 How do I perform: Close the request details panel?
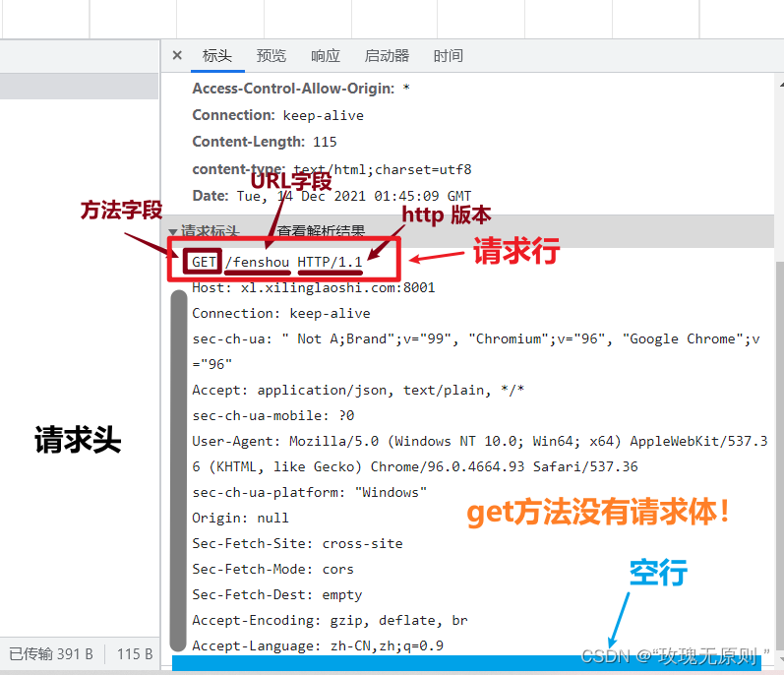pos(177,55)
